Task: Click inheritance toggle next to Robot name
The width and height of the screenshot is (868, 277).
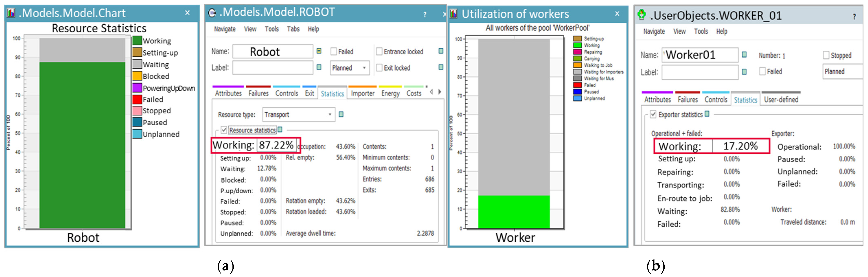Action: (319, 51)
